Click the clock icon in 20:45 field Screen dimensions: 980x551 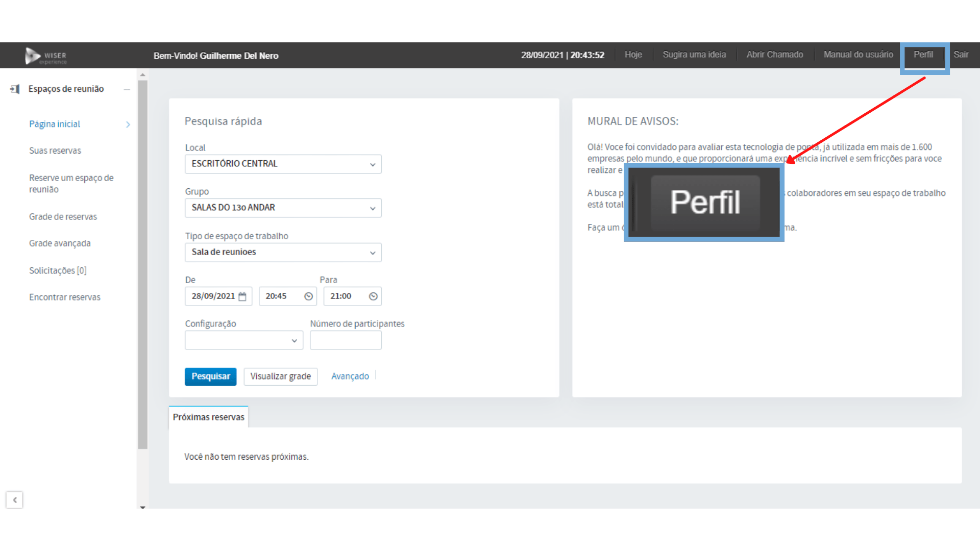[x=308, y=296]
